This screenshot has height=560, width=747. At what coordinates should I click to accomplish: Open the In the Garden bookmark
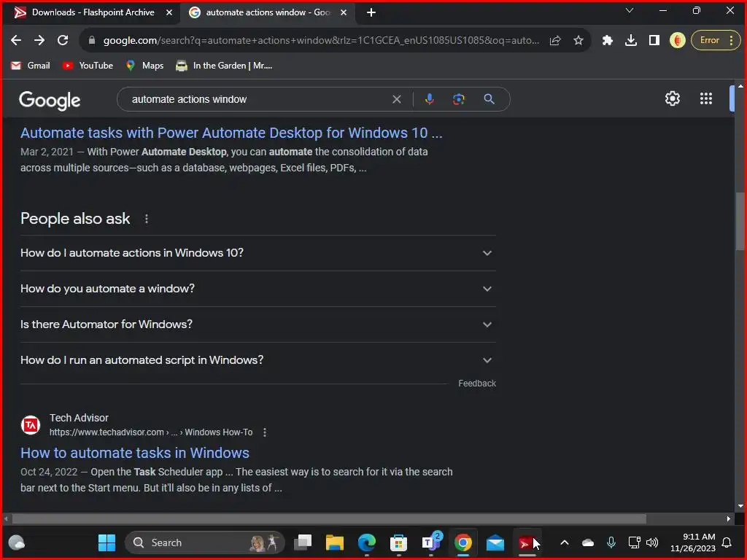pyautogui.click(x=224, y=66)
